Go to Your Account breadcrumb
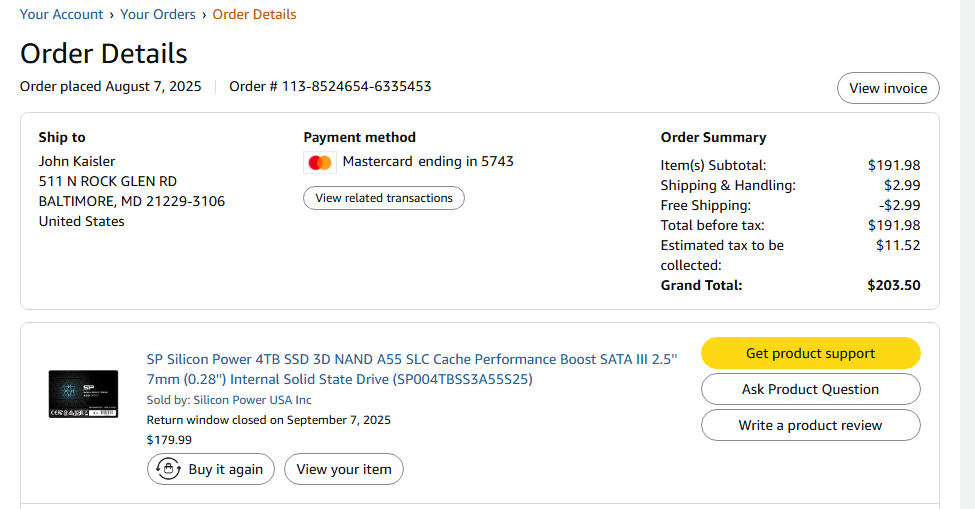The width and height of the screenshot is (975, 509). click(x=61, y=14)
